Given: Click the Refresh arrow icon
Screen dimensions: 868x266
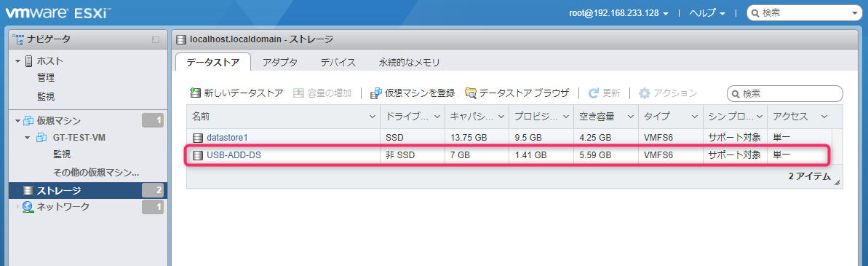Looking at the screenshot, I should click(x=594, y=93).
